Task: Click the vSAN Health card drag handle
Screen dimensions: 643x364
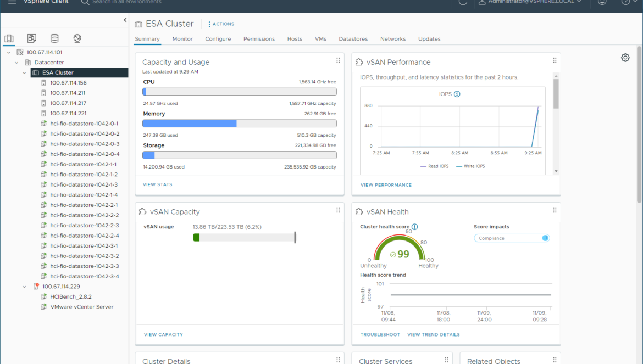Action: (x=555, y=210)
